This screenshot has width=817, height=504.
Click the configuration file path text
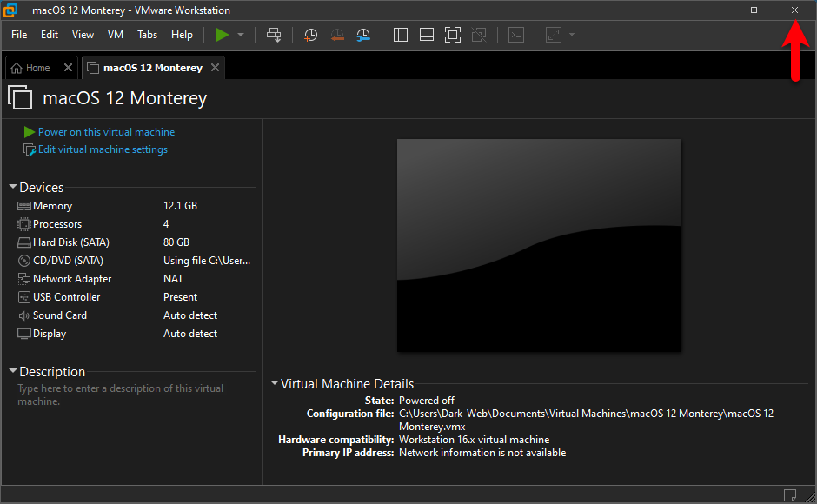coord(586,420)
